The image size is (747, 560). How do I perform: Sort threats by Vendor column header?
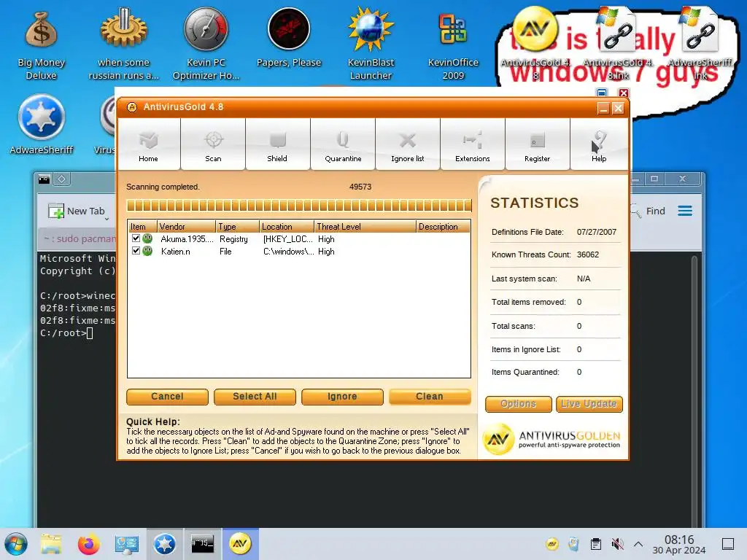(x=186, y=227)
